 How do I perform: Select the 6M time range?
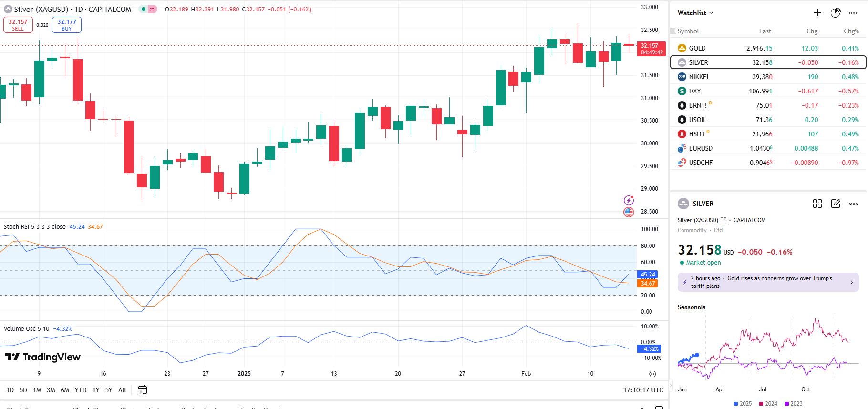tap(65, 390)
